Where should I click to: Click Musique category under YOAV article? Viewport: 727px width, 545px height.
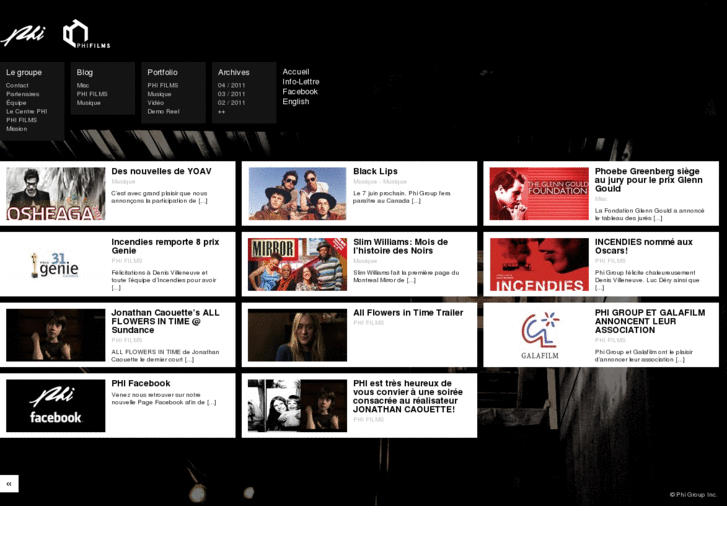pyautogui.click(x=123, y=181)
